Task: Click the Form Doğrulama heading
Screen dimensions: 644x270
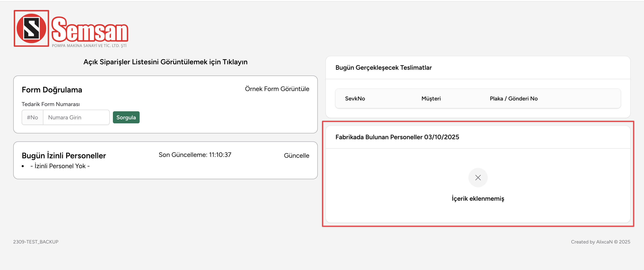Action: pyautogui.click(x=52, y=90)
